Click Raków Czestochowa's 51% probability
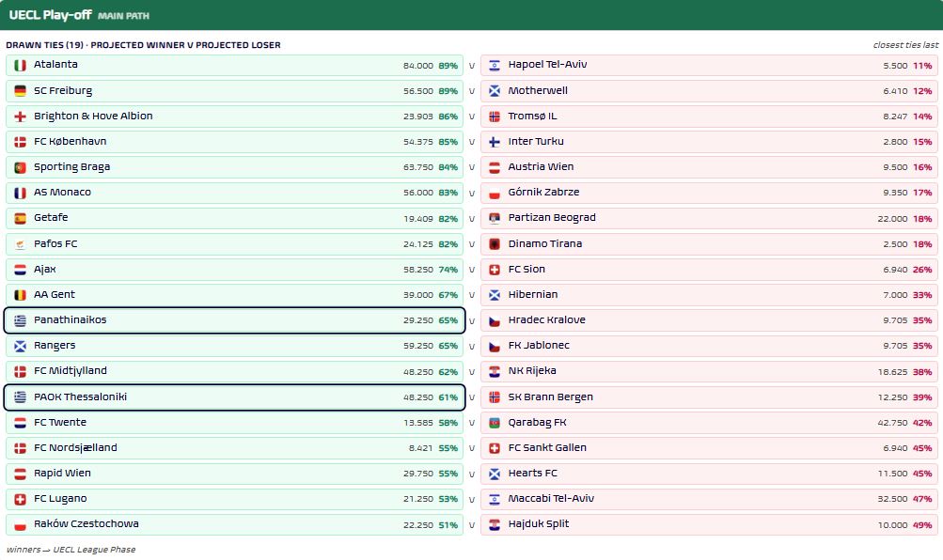943x560 pixels. click(x=448, y=525)
